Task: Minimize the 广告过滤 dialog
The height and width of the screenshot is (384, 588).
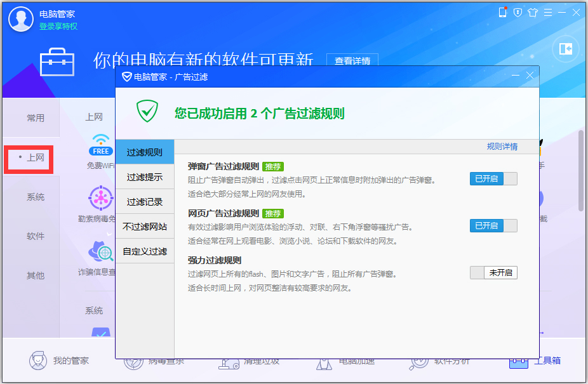Action: 516,76
